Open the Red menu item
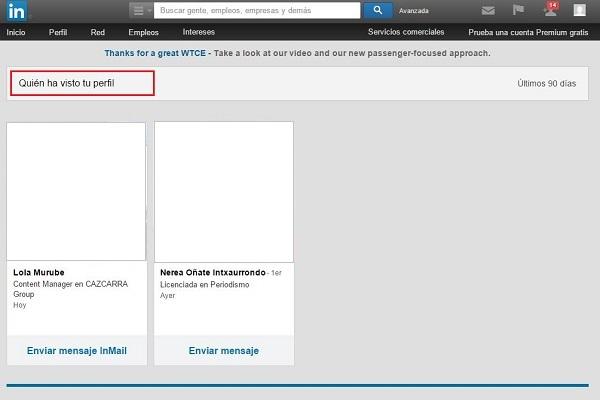The image size is (600, 400). click(98, 32)
